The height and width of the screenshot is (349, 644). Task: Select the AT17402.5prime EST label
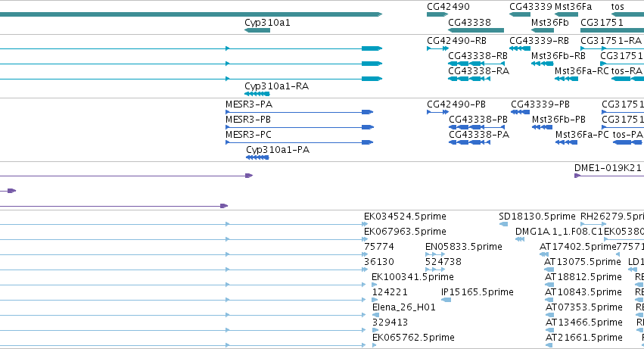578,247
